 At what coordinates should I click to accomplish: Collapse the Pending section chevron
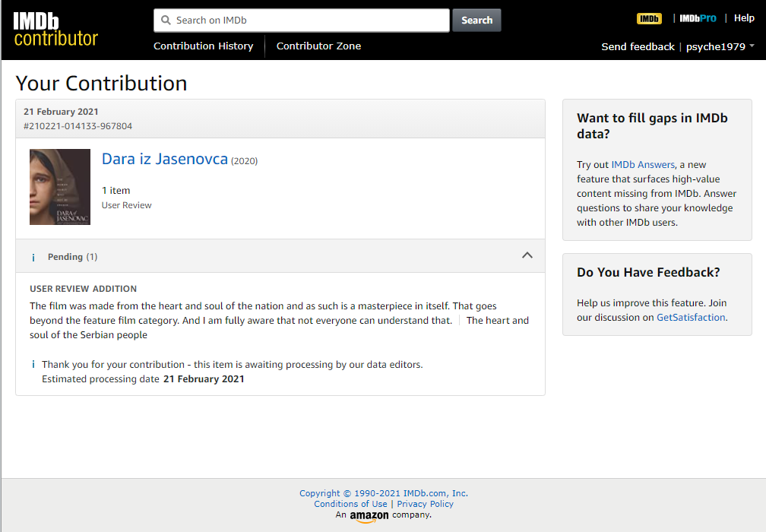pos(527,255)
